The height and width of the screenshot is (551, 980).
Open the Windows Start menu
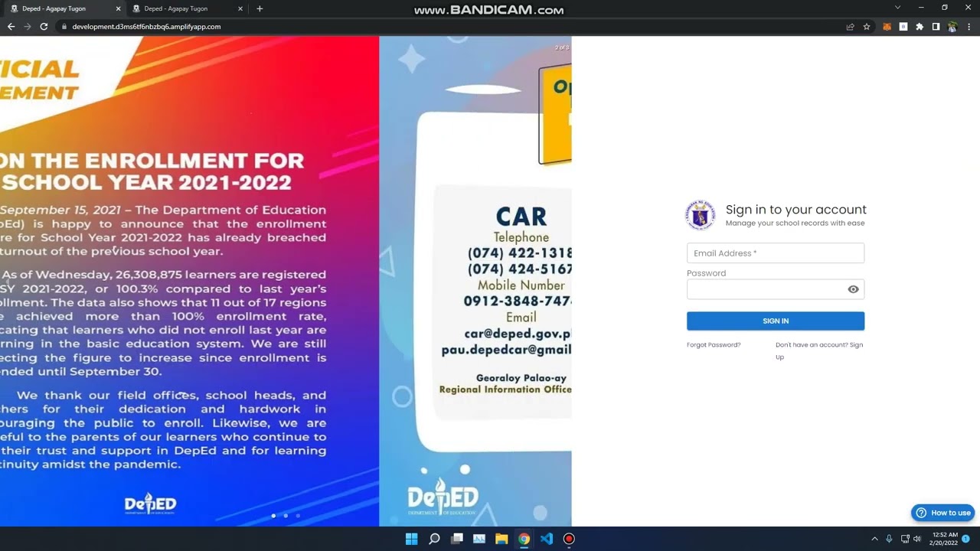click(411, 539)
